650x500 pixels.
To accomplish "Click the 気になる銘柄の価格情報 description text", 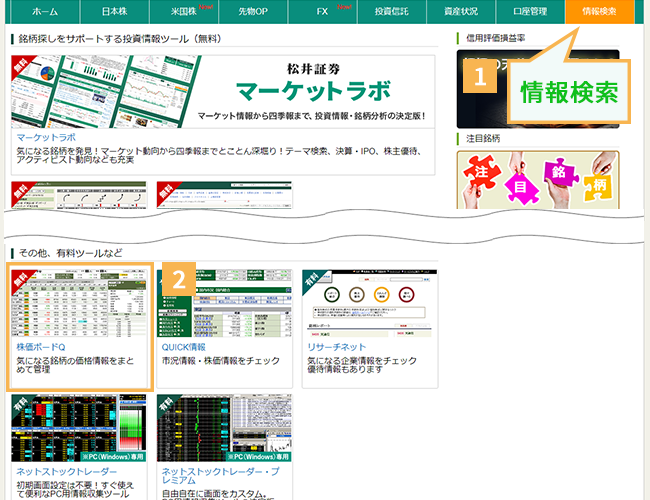I will (x=75, y=365).
